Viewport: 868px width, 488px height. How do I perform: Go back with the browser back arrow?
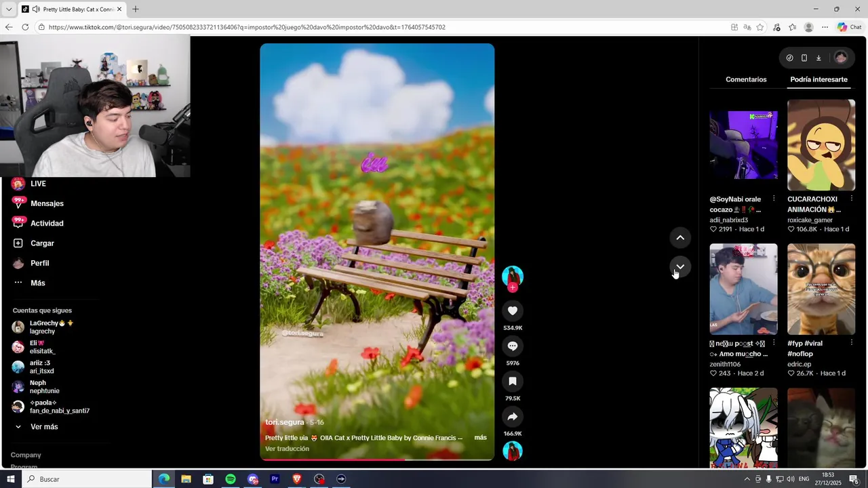click(9, 27)
